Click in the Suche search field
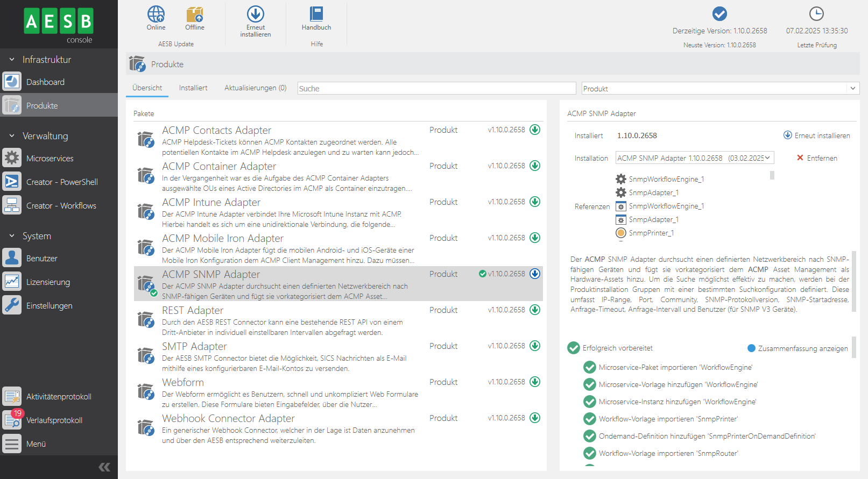Image resolution: width=868 pixels, height=479 pixels. (x=436, y=88)
